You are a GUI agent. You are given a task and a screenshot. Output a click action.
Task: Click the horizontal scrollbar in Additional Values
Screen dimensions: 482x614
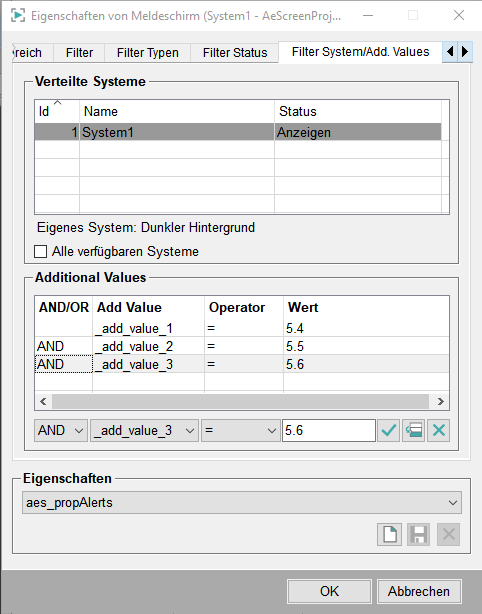click(242, 401)
